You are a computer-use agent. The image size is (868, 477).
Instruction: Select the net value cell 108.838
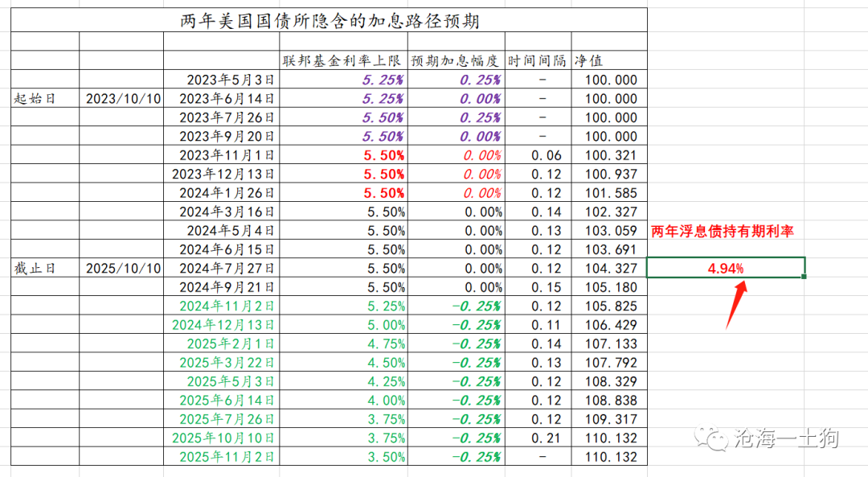coord(609,400)
